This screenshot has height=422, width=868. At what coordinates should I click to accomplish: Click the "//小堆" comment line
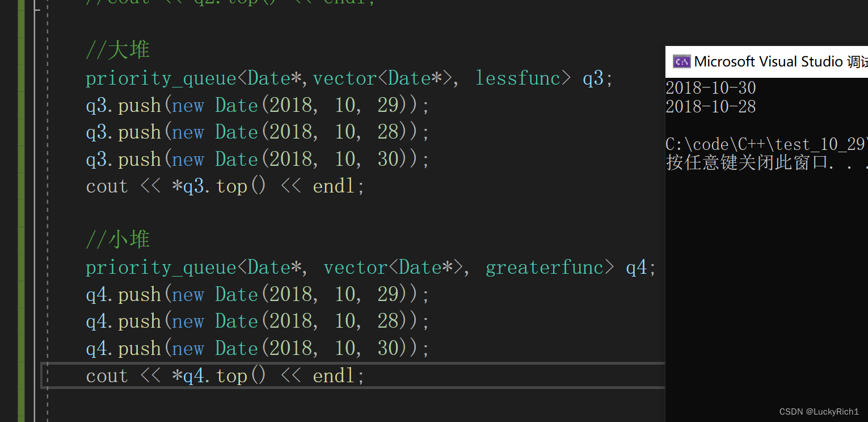118,240
